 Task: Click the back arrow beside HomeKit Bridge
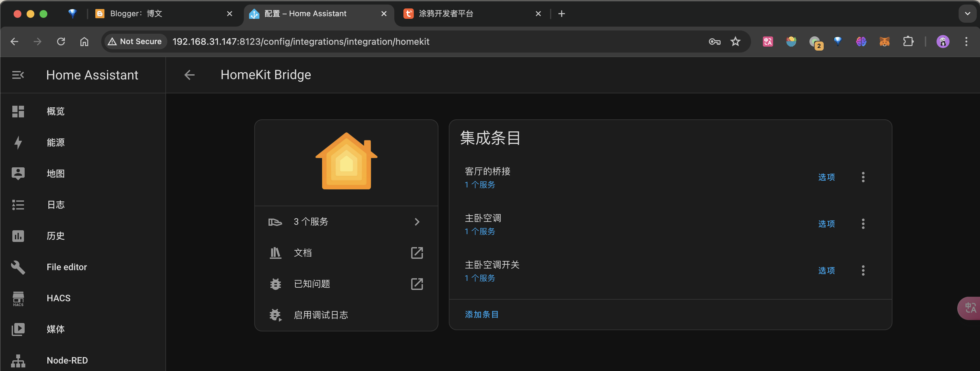[x=189, y=75]
